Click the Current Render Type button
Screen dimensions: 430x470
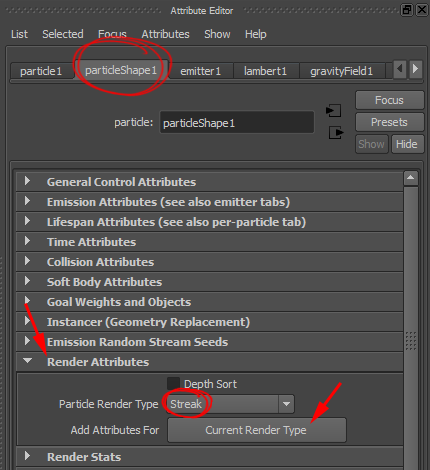point(257,430)
